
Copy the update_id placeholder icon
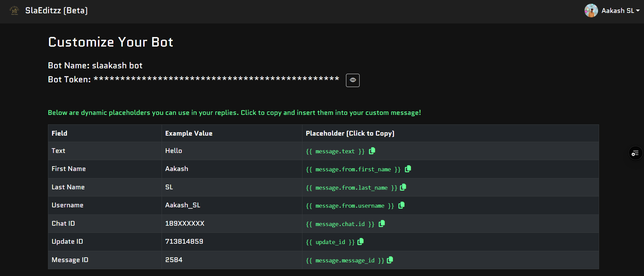361,241
